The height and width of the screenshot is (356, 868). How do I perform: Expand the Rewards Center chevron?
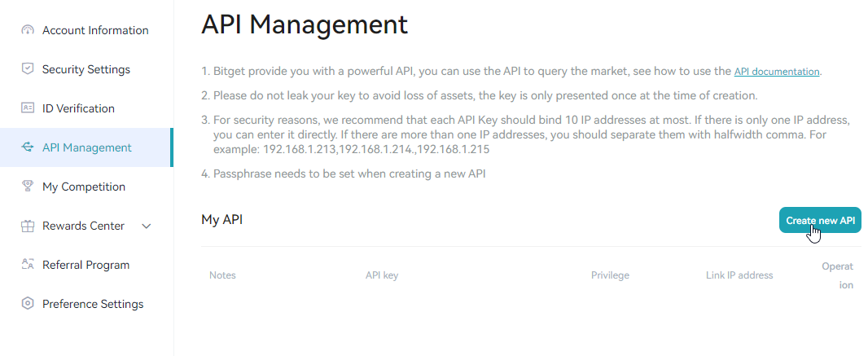pos(147,226)
